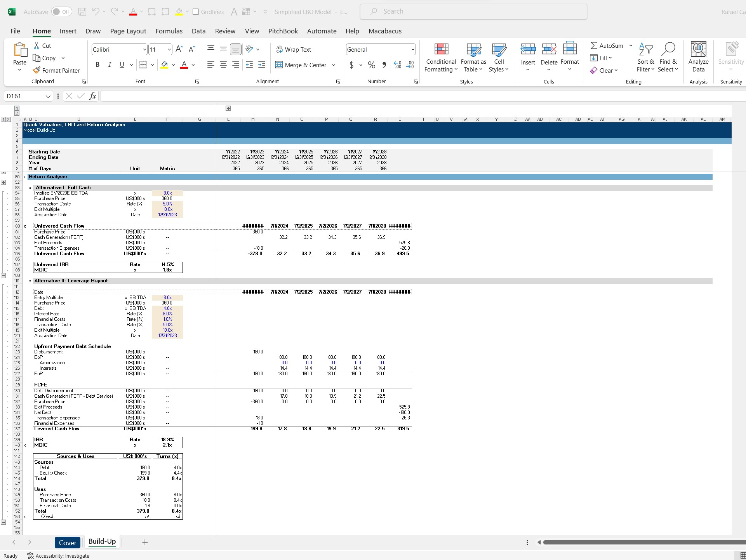The height and width of the screenshot is (560, 746).
Task: Select the Cover sheet tab
Action: (x=67, y=542)
